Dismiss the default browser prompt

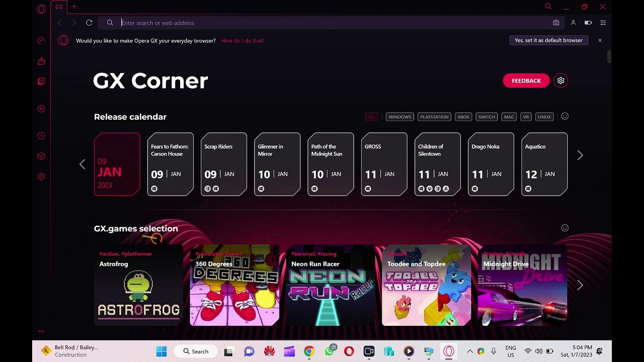(600, 40)
